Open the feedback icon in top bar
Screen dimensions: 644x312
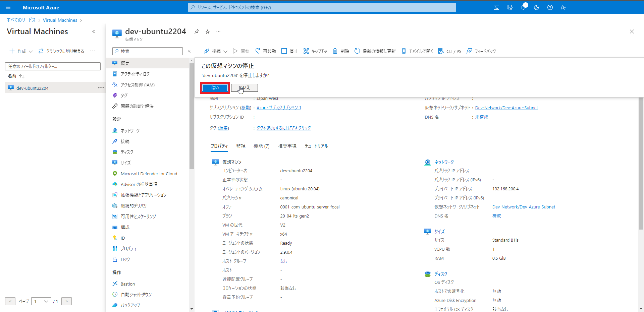tap(563, 7)
